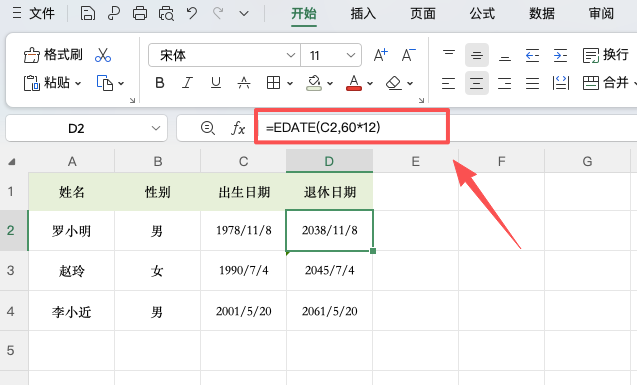Screen dimensions: 637x385
Task: Open the eraser dropdown arrow
Action: point(410,84)
